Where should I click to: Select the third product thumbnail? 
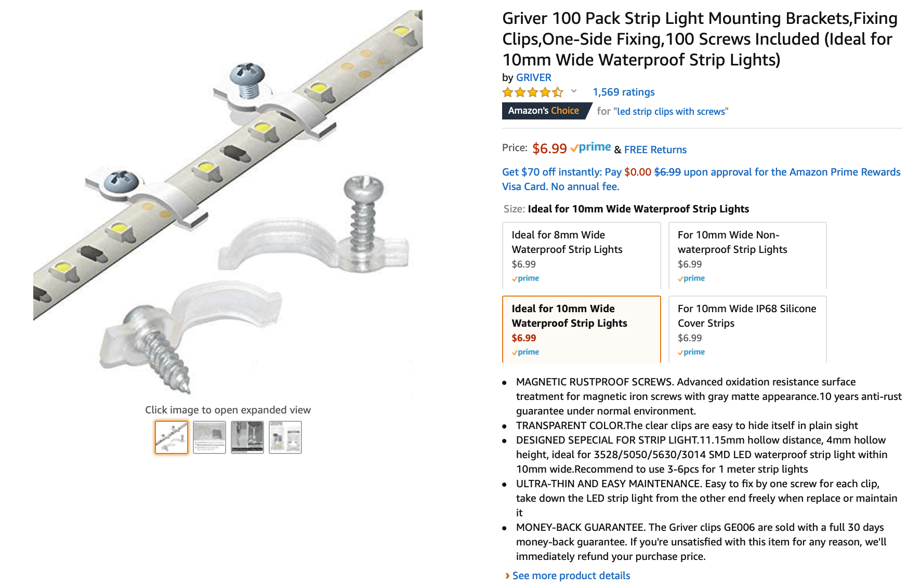click(x=247, y=437)
